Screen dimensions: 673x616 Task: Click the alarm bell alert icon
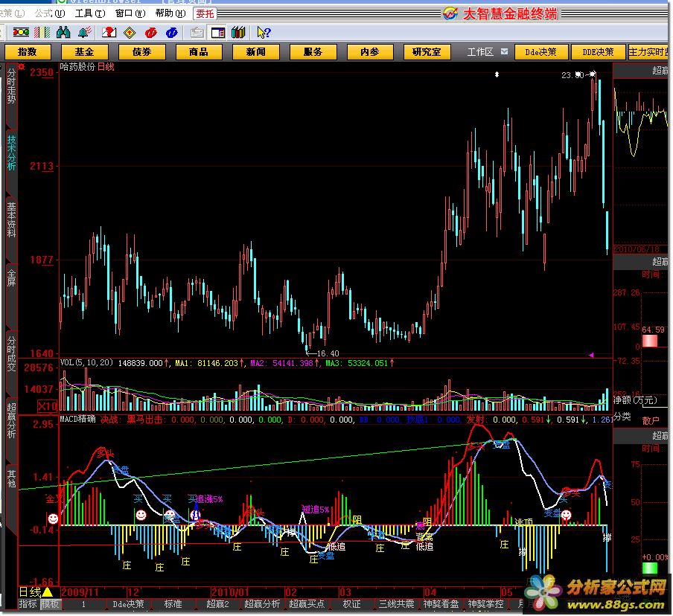click(85, 32)
